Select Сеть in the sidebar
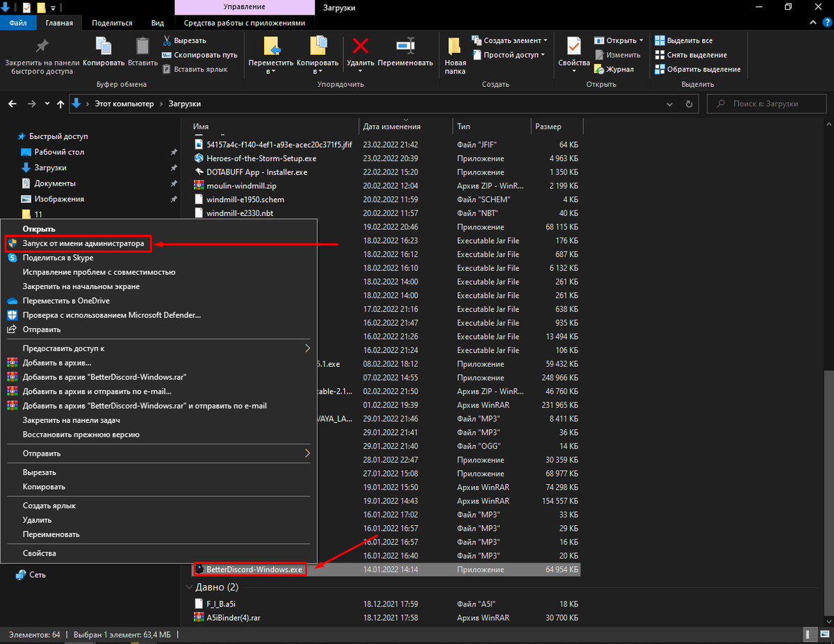The height and width of the screenshot is (644, 834). [x=37, y=575]
